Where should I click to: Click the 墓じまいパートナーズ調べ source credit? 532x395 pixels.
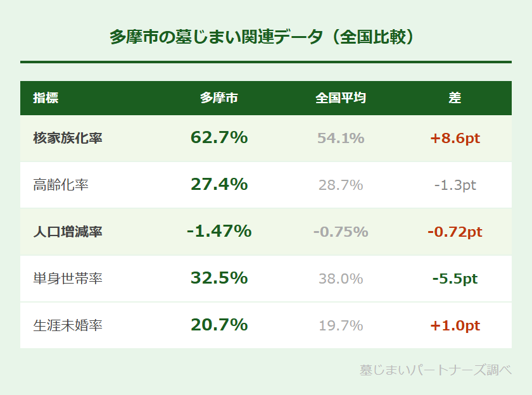pos(435,370)
